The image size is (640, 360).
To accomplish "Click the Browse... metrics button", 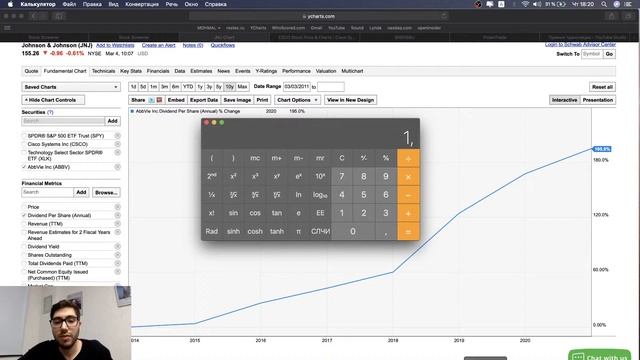I will click(106, 192).
